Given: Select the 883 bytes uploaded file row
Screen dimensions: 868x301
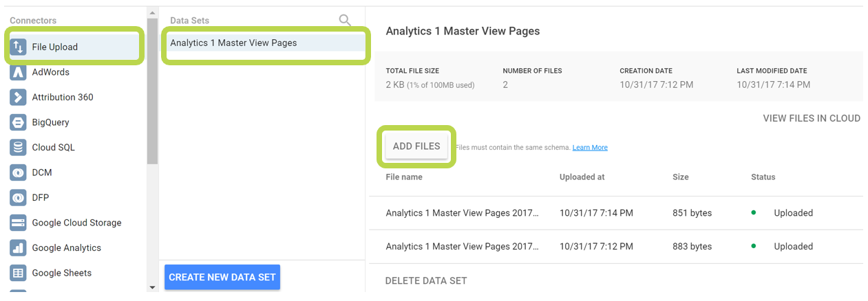Looking at the screenshot, I should point(615,246).
